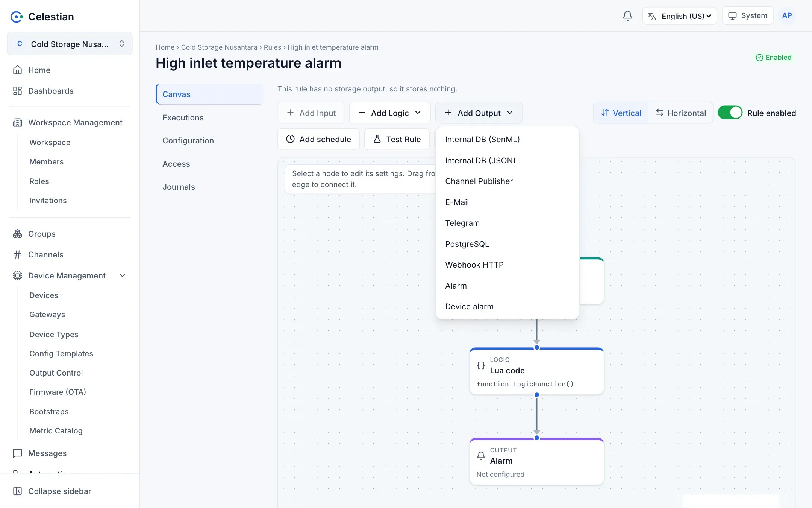Click the Add Input button
Viewport: 812px width, 508px height.
pyautogui.click(x=311, y=113)
